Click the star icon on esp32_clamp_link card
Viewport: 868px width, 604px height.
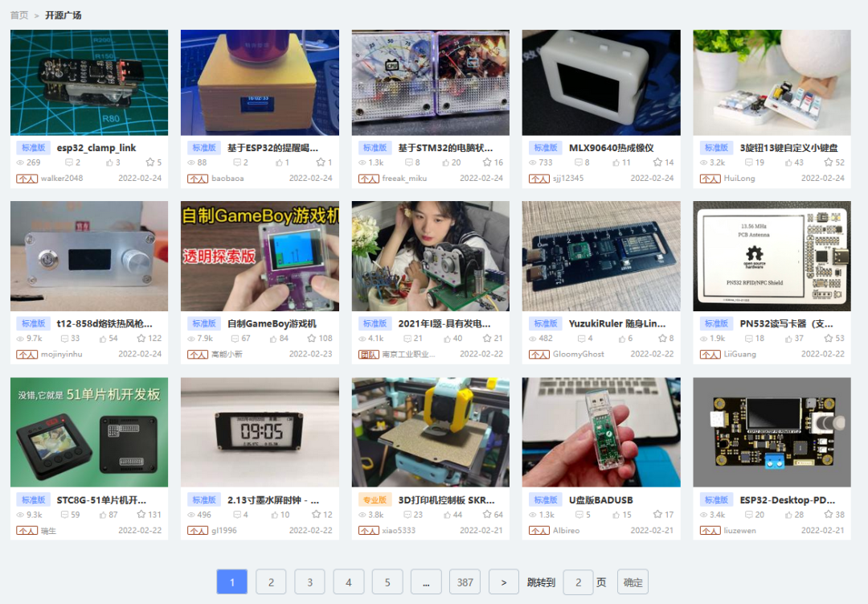pos(149,162)
